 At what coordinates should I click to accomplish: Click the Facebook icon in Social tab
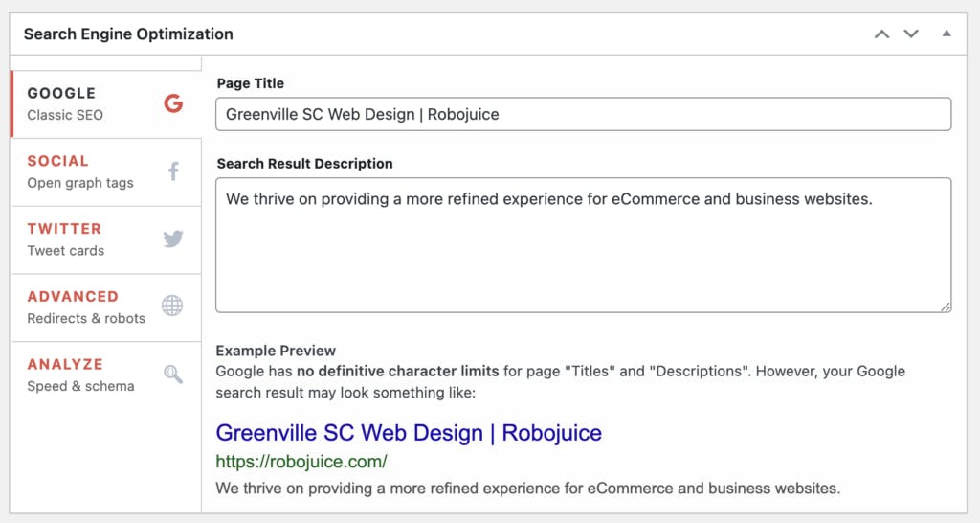click(173, 171)
